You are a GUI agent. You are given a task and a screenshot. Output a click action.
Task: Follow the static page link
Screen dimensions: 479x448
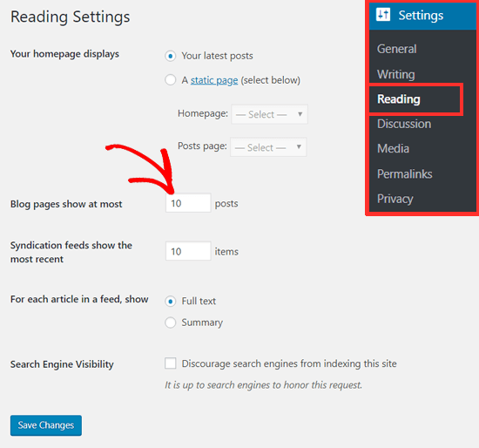point(214,80)
